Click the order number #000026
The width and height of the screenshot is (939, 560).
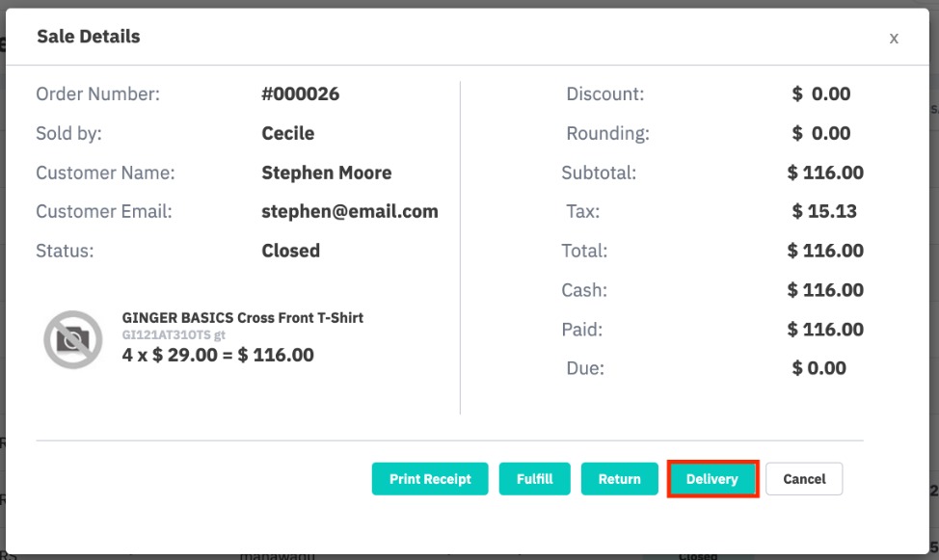coord(301,94)
